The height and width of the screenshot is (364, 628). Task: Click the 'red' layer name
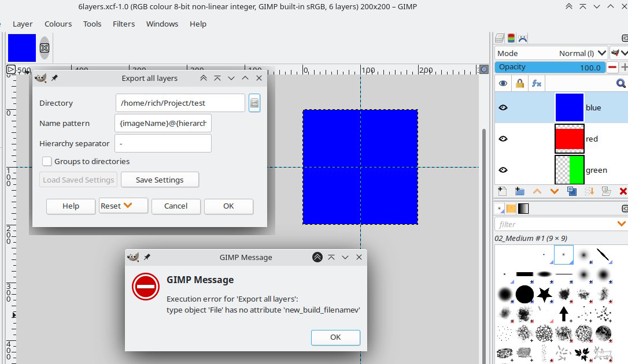[x=592, y=139]
